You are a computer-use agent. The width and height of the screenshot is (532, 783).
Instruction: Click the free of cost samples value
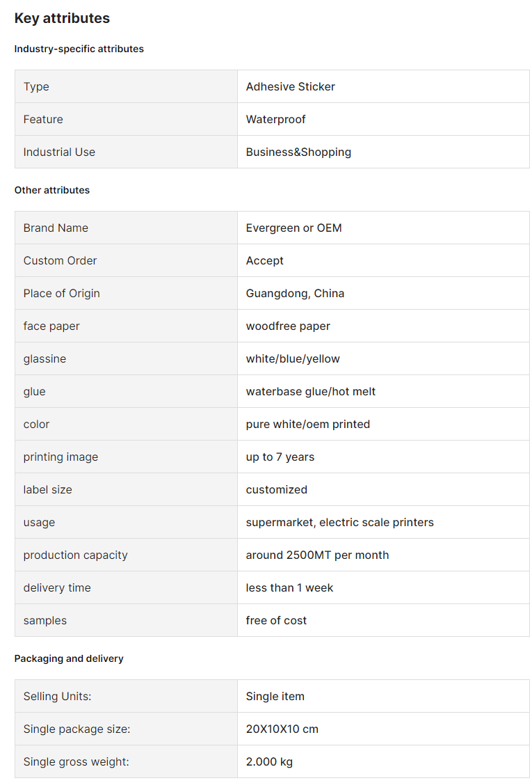[276, 620]
